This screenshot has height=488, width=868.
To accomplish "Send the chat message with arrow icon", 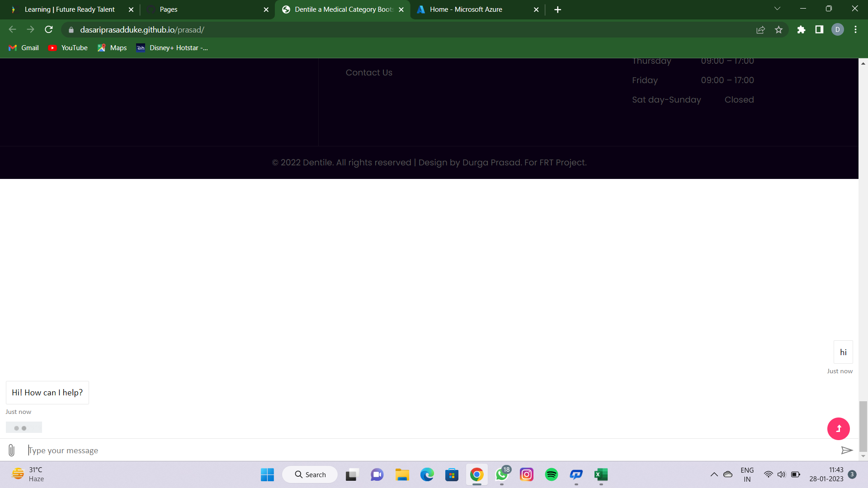I will click(847, 450).
